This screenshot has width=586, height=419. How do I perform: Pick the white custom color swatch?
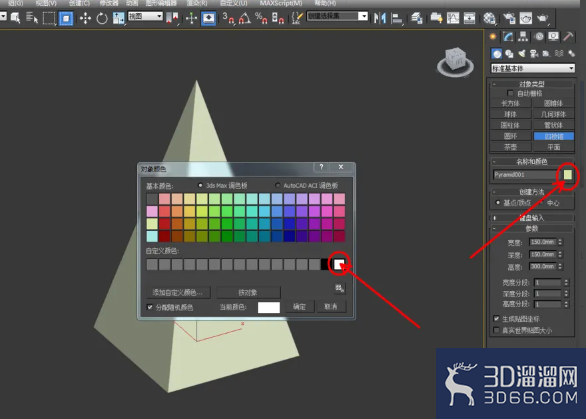[x=339, y=264]
